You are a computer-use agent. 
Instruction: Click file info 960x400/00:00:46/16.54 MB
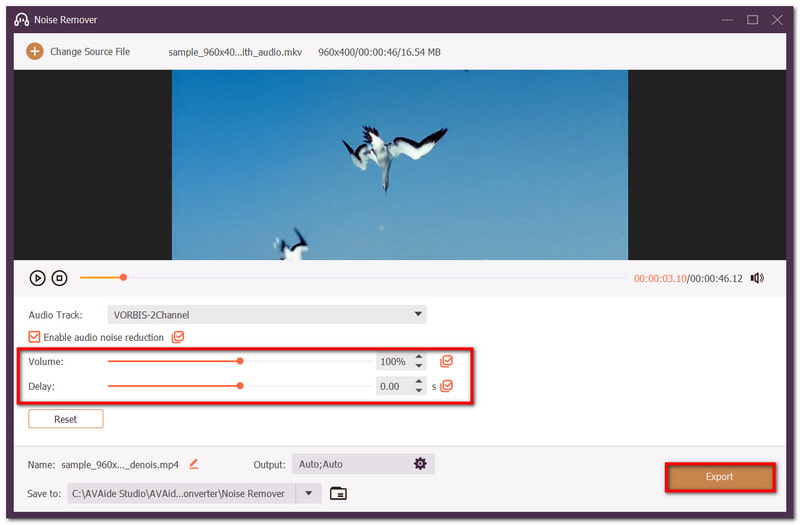tap(379, 52)
